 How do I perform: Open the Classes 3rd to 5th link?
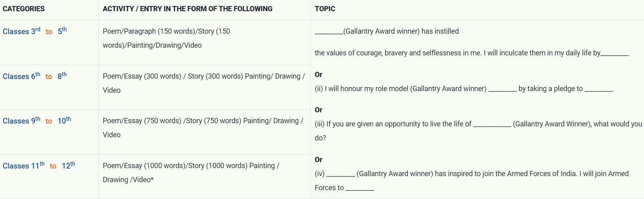pos(35,31)
